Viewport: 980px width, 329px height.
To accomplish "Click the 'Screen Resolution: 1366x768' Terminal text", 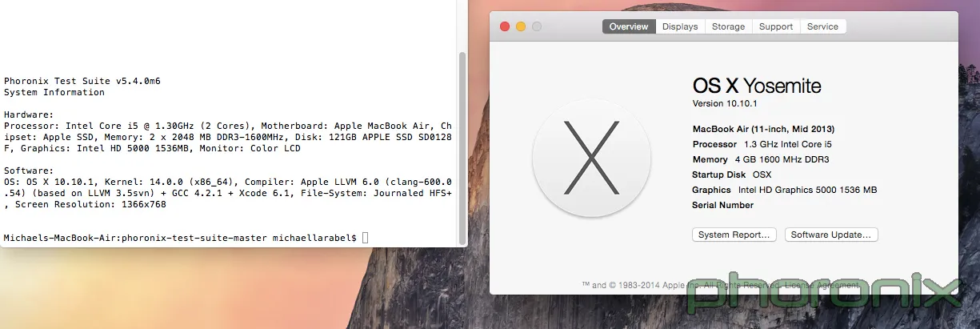I will point(90,204).
